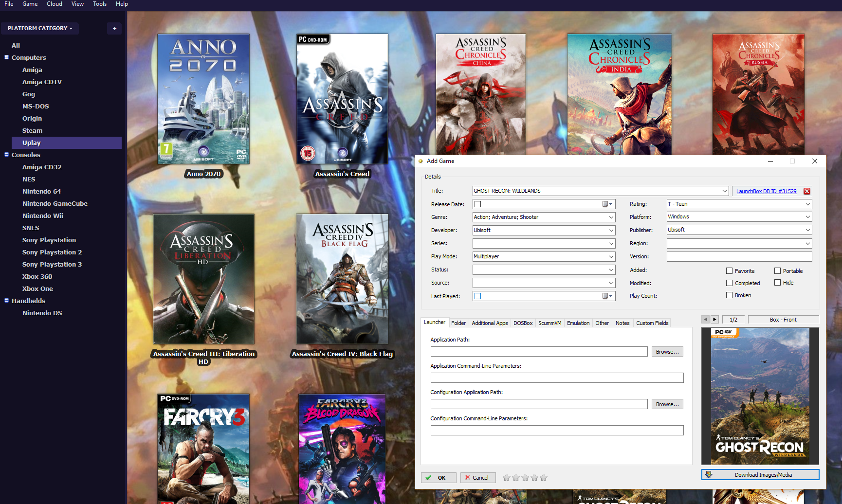Screen dimensions: 842x504
Task: Switch to the Emulation tab
Action: [x=578, y=323]
